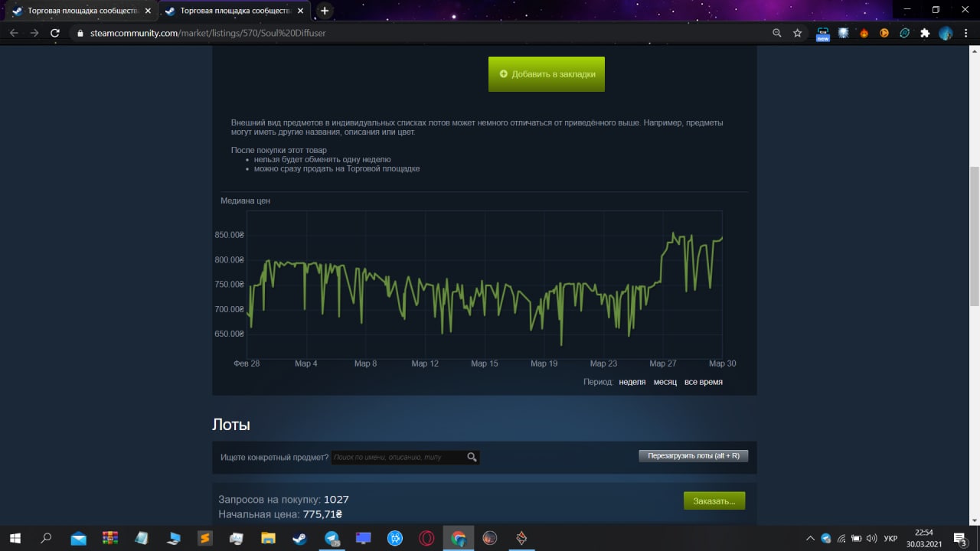Click the 'Начальная цена: 775,71₴' text
Image resolution: width=980 pixels, height=551 pixels.
coord(280,514)
